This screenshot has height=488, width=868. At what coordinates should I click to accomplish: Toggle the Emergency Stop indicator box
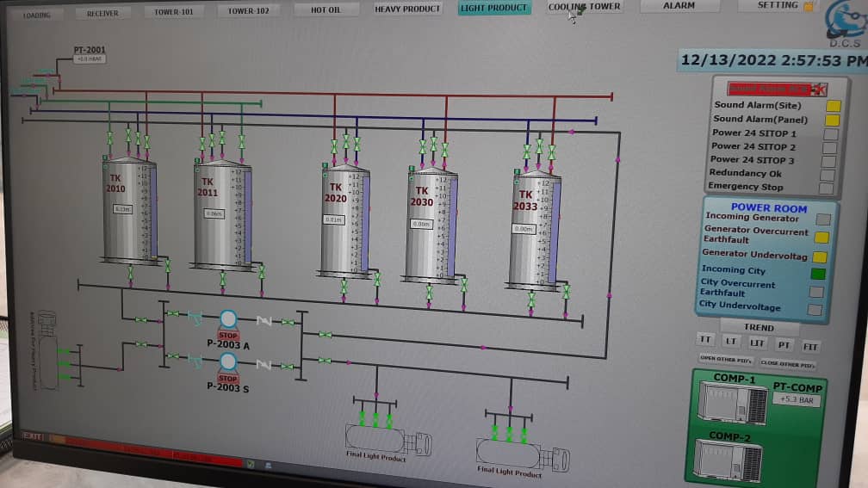pos(827,188)
